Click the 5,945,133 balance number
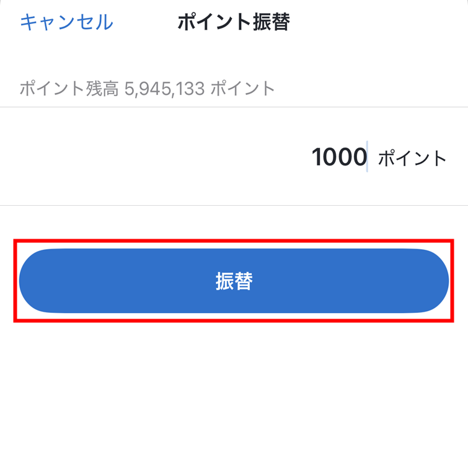 [164, 89]
